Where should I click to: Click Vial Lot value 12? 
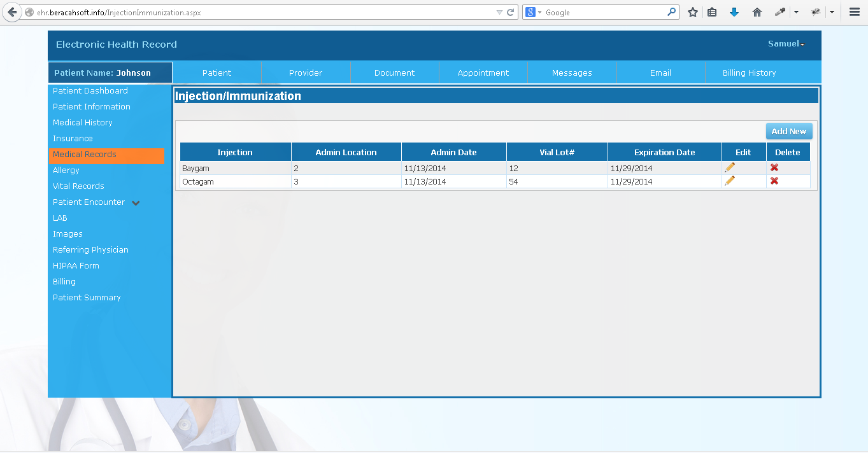point(513,169)
